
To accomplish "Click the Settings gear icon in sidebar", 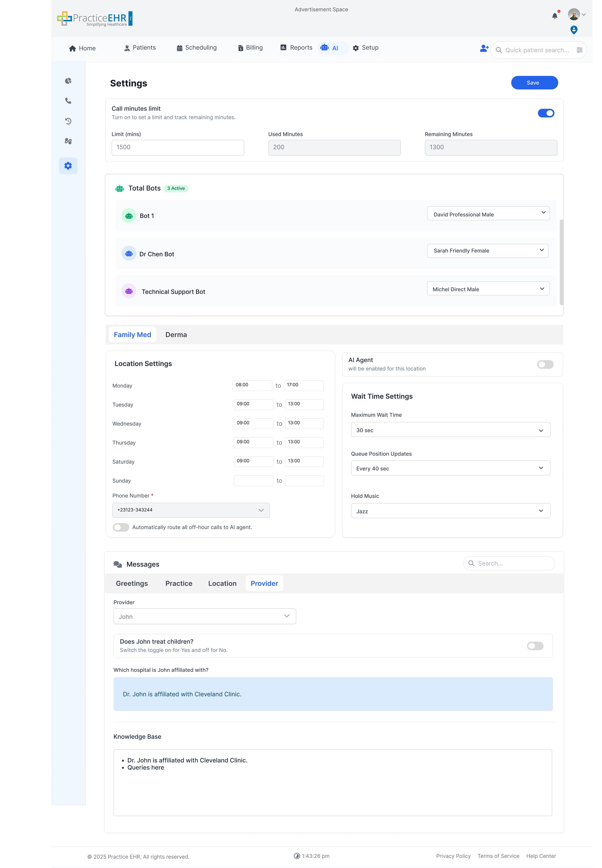I will [x=68, y=166].
